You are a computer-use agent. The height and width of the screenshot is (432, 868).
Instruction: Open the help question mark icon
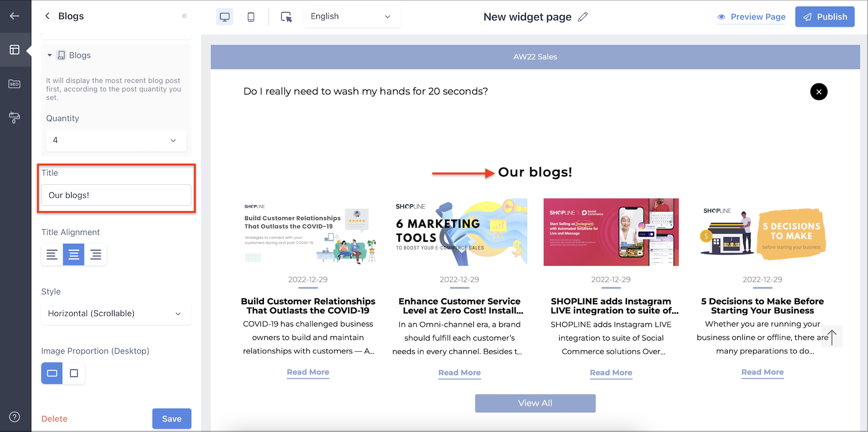click(15, 417)
